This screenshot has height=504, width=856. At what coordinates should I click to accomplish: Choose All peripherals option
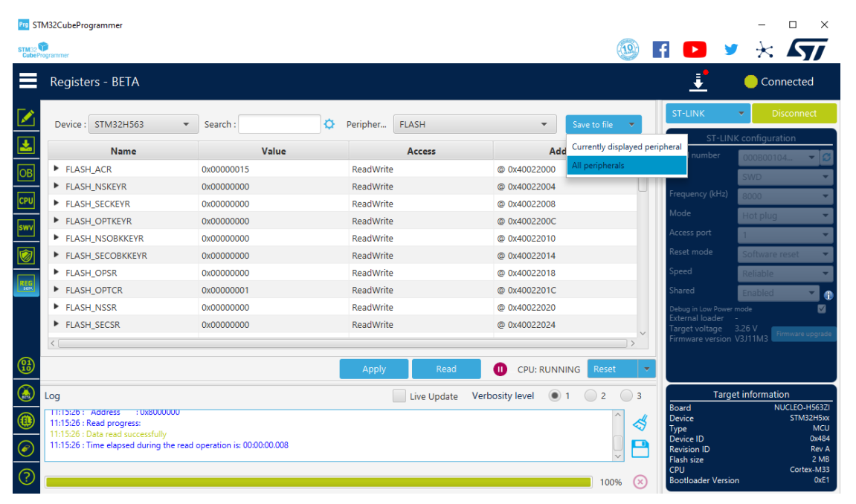pos(627,165)
